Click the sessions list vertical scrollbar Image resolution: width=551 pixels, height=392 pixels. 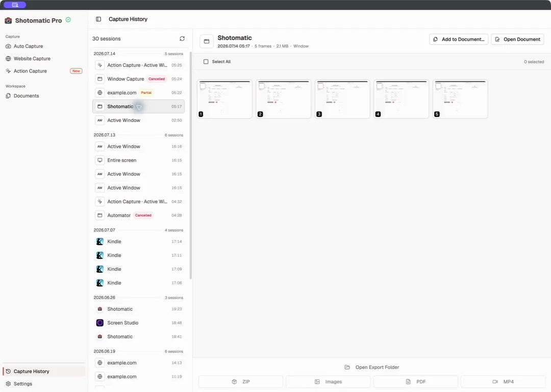191,165
